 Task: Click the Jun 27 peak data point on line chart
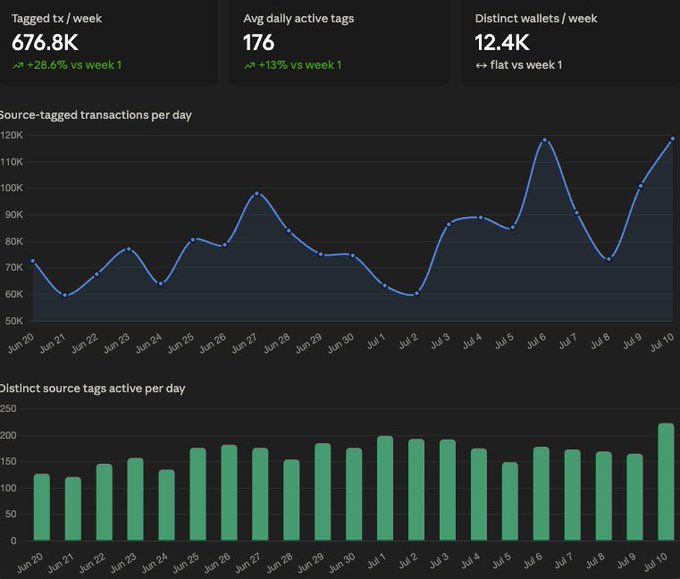(x=257, y=193)
